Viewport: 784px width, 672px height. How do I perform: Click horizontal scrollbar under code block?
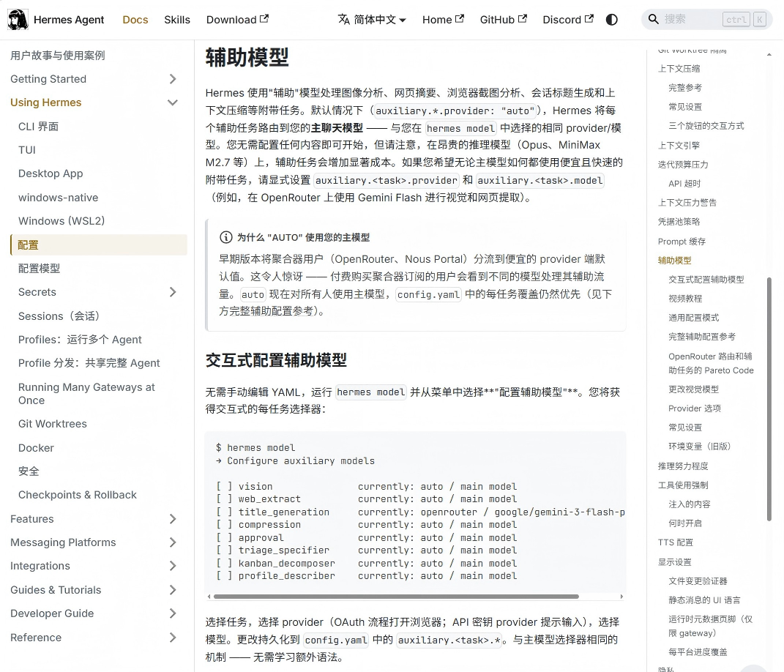pyautogui.click(x=396, y=597)
